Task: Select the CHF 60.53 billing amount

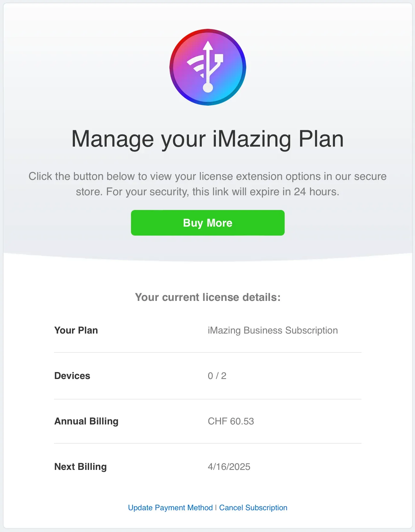Action: coord(231,421)
